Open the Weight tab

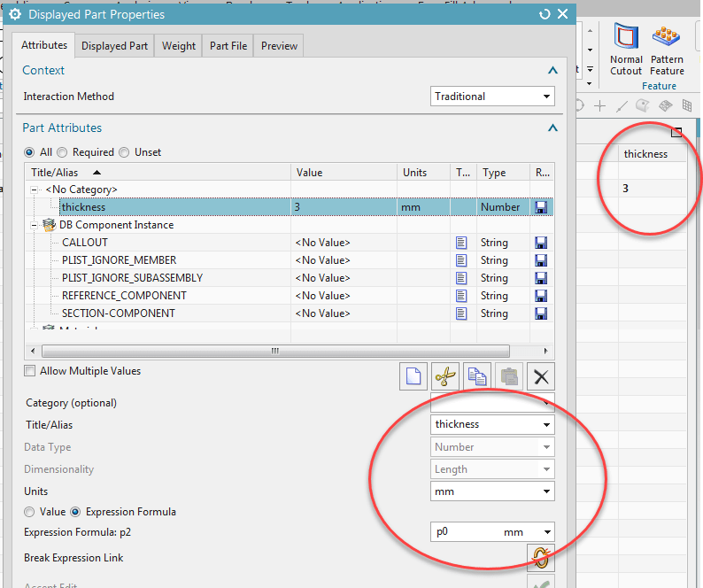(179, 46)
